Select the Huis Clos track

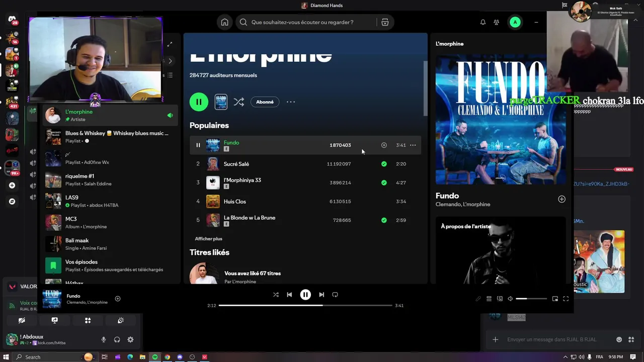(234, 202)
